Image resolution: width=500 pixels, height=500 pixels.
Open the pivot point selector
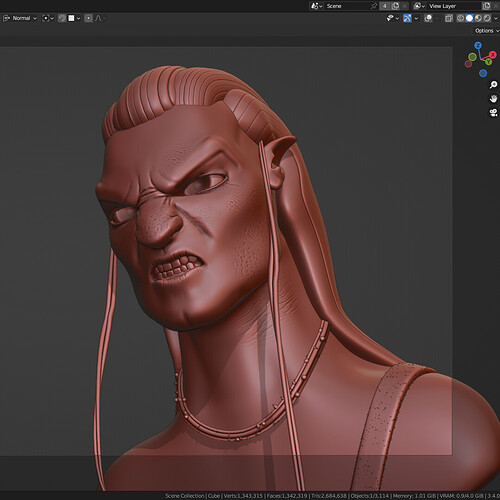pyautogui.click(x=48, y=18)
